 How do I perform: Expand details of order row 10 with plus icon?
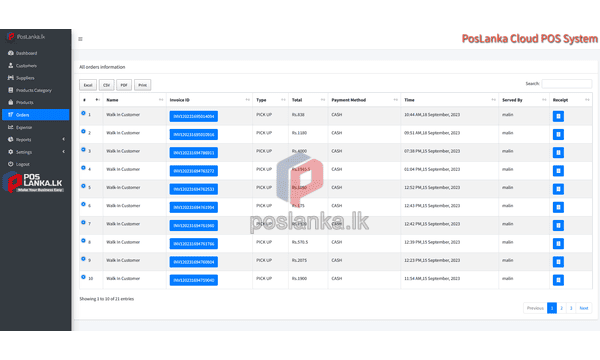(x=83, y=277)
